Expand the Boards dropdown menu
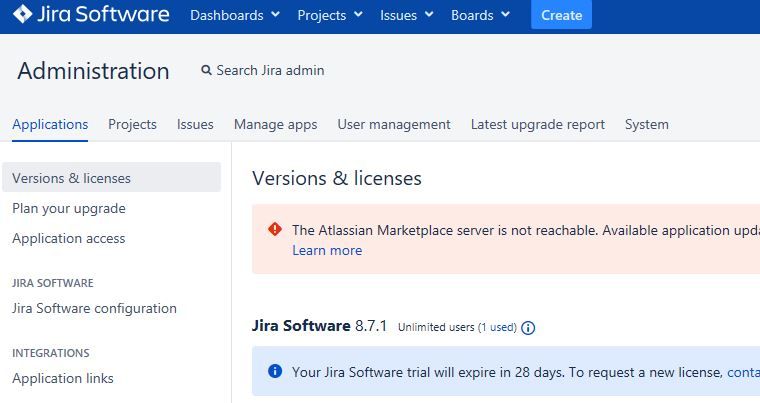The height and width of the screenshot is (403, 760). point(480,15)
